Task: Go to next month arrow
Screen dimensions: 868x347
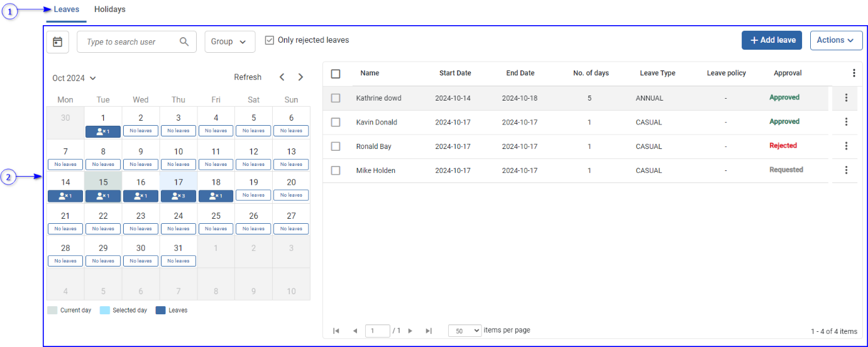Action: (300, 77)
